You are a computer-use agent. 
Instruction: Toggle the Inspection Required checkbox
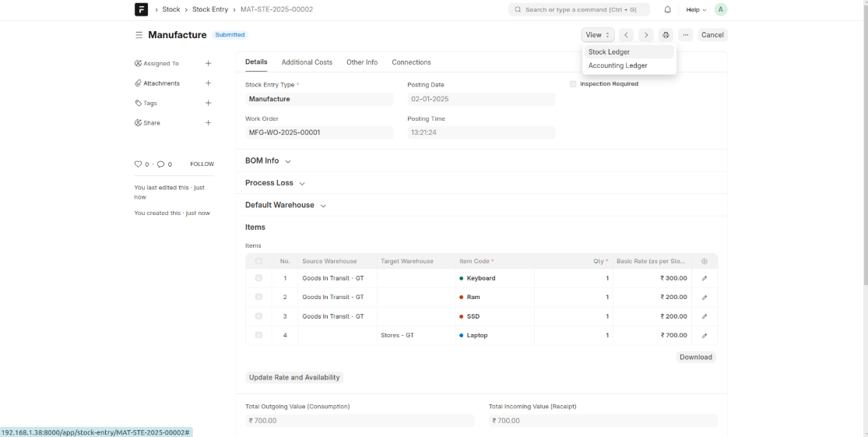[573, 84]
